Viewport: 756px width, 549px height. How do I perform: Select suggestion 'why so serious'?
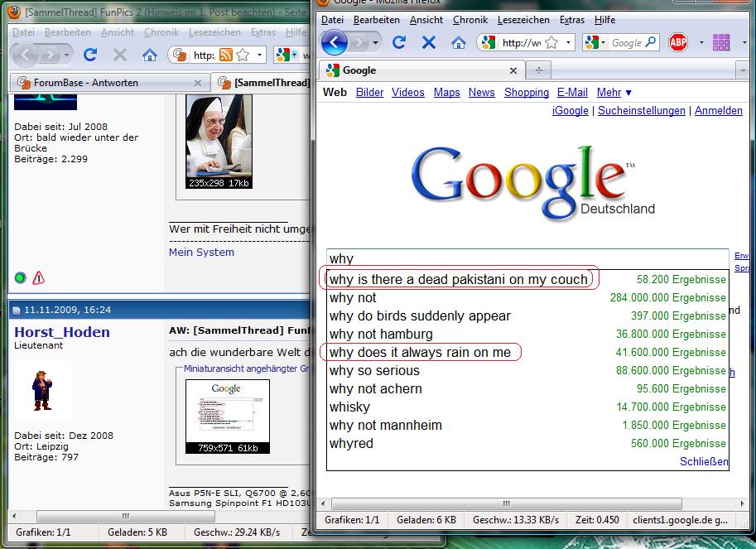(527, 370)
